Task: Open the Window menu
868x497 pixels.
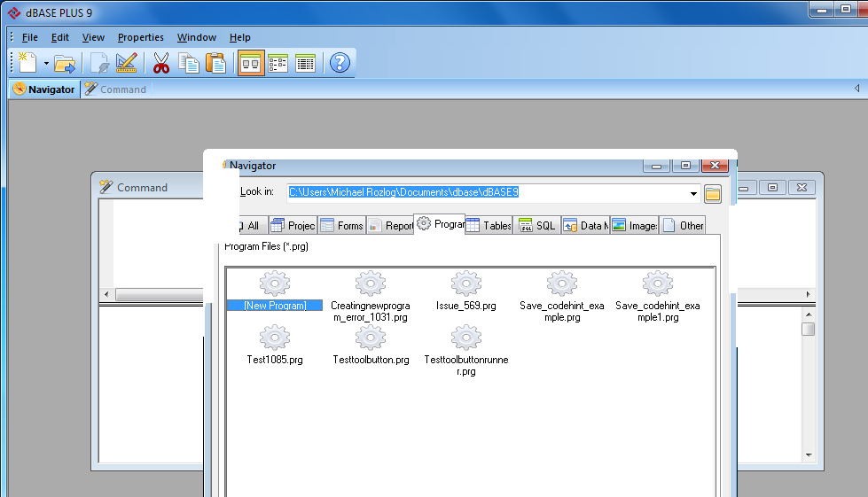Action: click(x=197, y=37)
